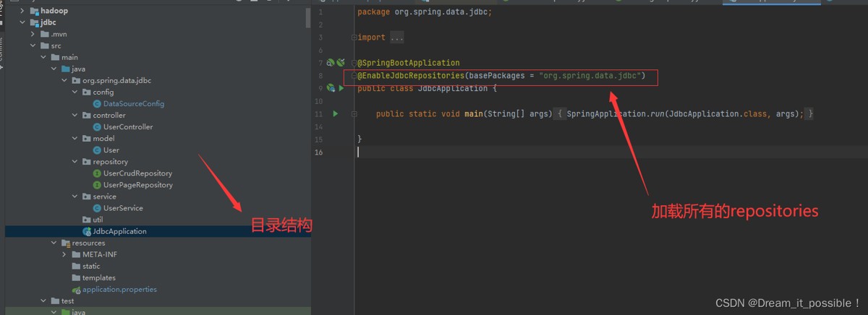This screenshot has width=868, height=315.
Task: Expand the hadoop module node
Action: coord(22,12)
